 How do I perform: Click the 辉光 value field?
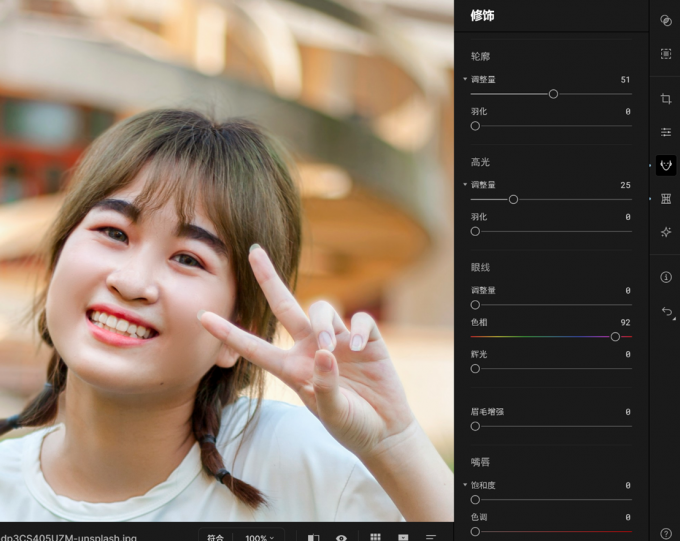pyautogui.click(x=628, y=354)
